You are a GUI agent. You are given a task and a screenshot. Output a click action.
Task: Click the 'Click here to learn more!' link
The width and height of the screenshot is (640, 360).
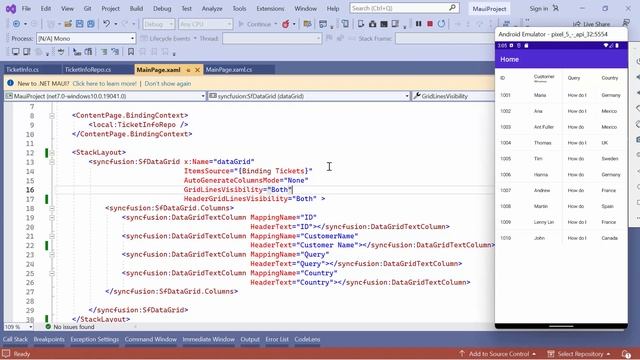pos(104,83)
